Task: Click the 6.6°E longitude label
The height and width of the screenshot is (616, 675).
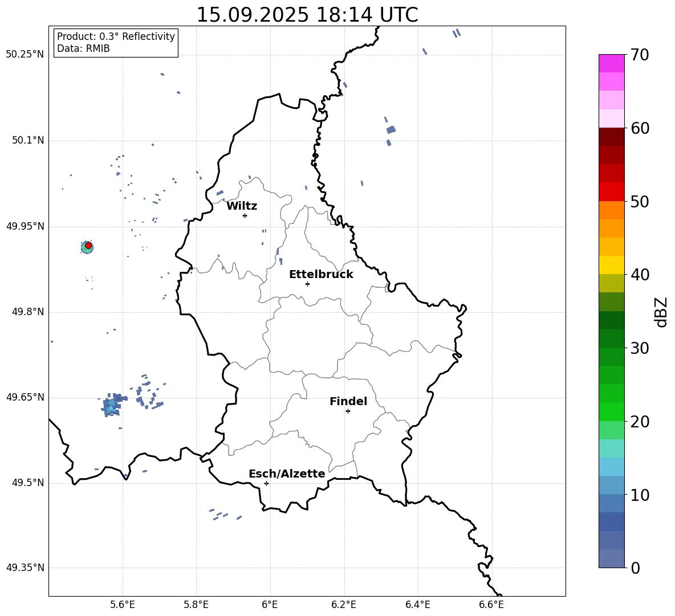Action: (x=491, y=605)
